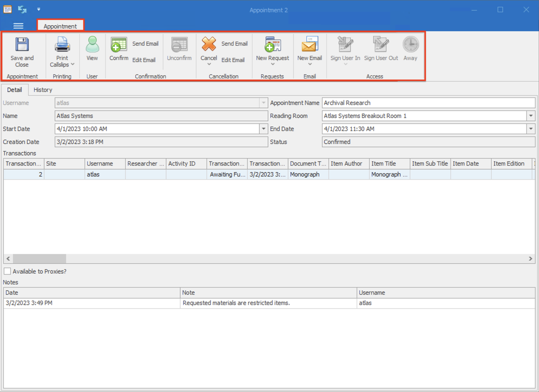
Task: Select the Appointment ribbon tab
Action: pyautogui.click(x=60, y=26)
